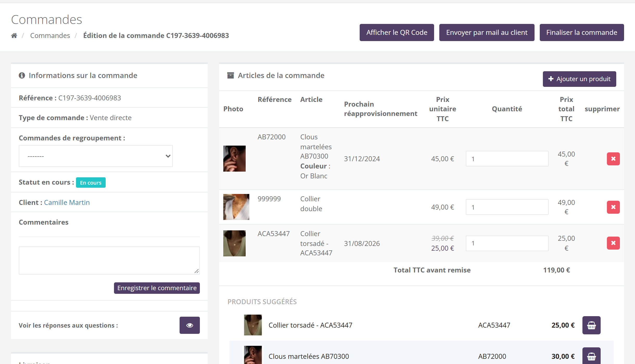Add suggested Collier torsadé to basket
The width and height of the screenshot is (635, 364).
(591, 325)
